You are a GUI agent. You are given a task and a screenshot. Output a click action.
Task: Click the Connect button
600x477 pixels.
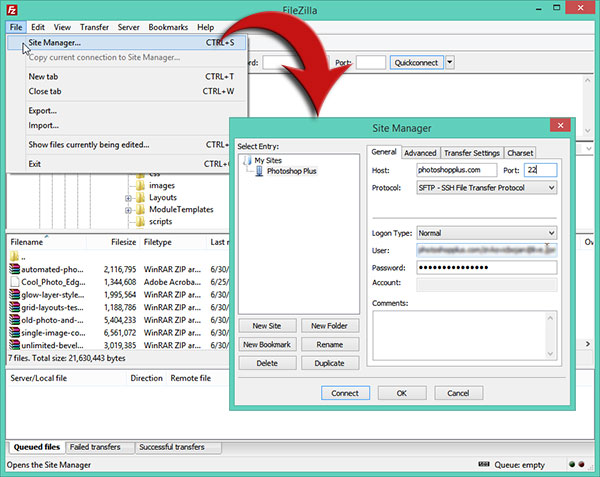[x=345, y=393]
